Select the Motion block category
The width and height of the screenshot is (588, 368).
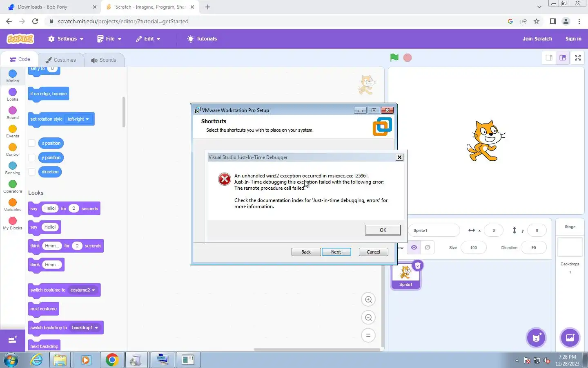[13, 76]
